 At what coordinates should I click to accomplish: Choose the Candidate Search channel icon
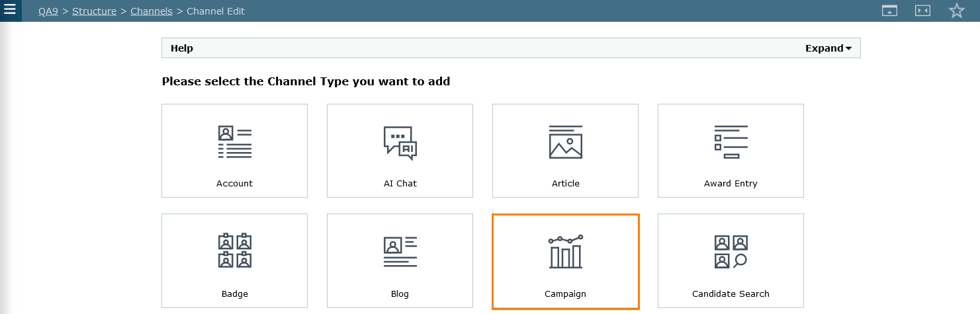(731, 252)
